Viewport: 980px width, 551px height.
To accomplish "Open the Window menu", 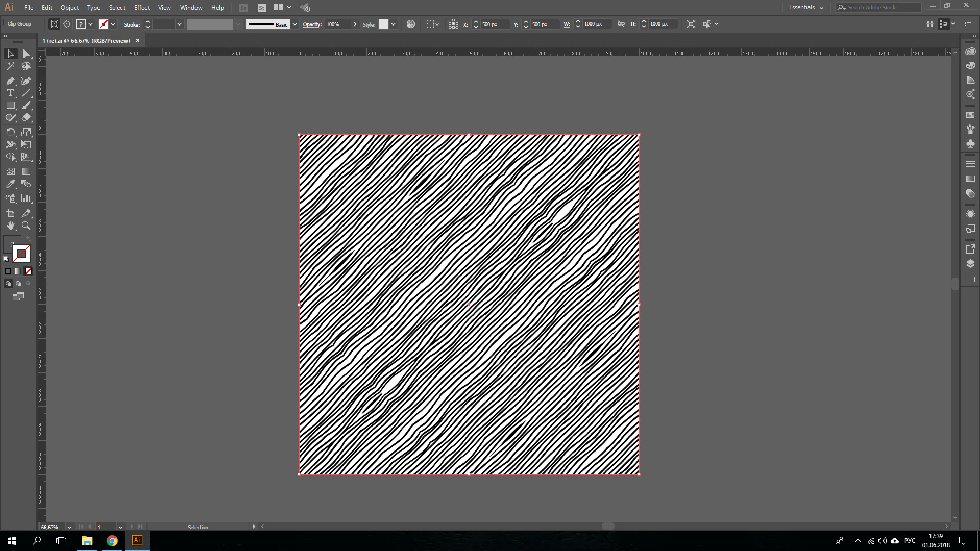I will (x=191, y=7).
